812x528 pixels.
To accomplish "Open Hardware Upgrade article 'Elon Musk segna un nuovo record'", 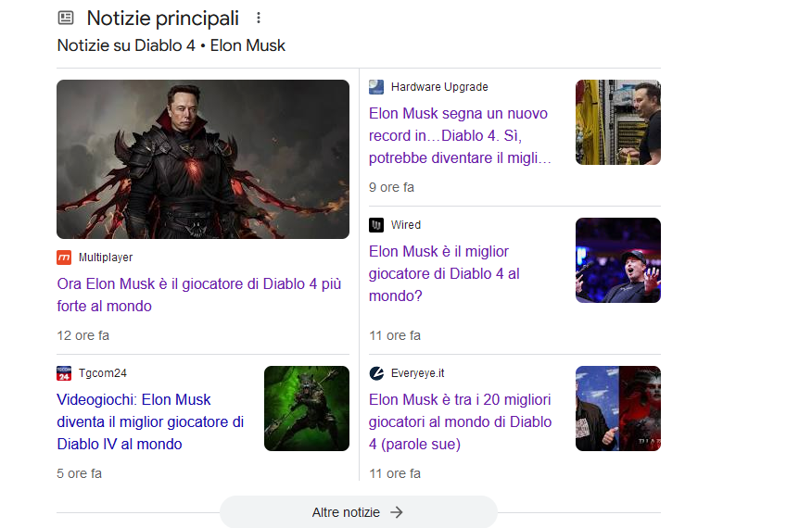I will click(460, 135).
